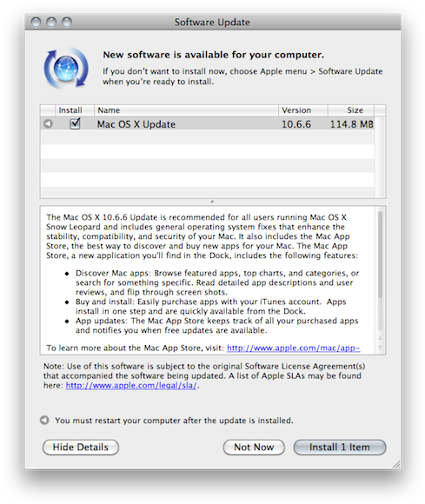Screen dimensions: 425x504
Task: Click the window close button
Action: [36, 23]
